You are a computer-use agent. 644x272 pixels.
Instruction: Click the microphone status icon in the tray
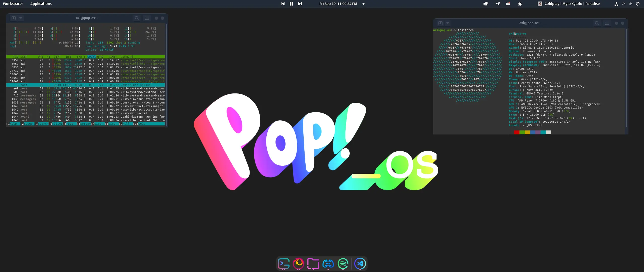[x=631, y=4]
